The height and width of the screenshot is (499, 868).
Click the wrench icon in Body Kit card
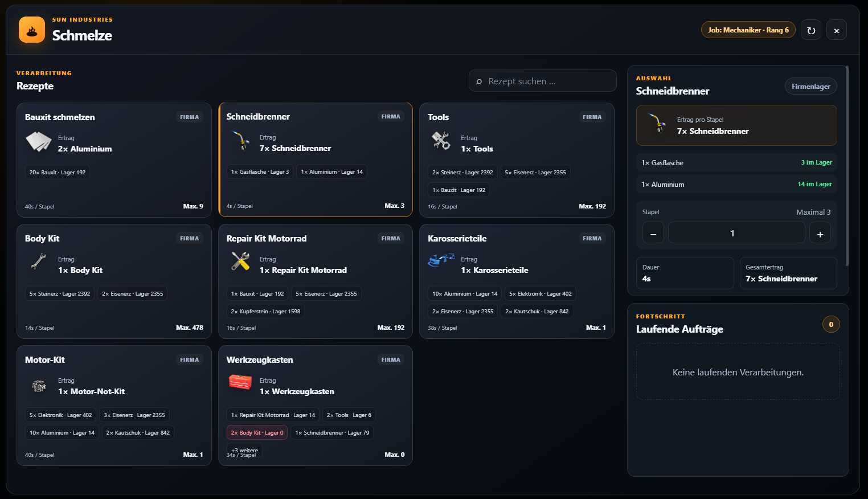tap(39, 262)
